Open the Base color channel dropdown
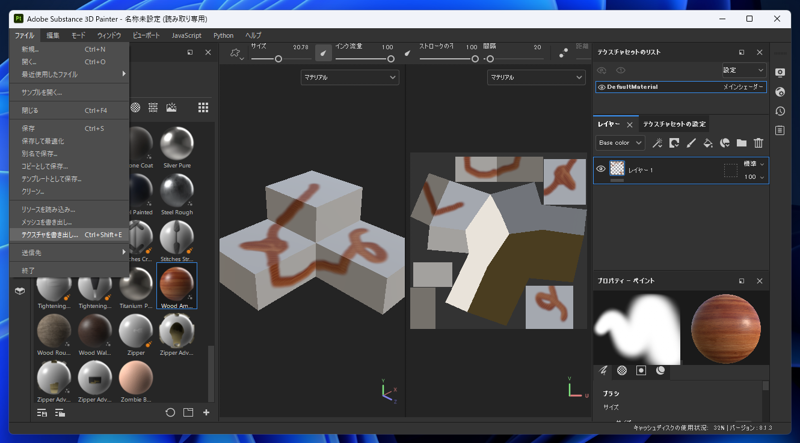Viewport: 800px width, 443px height. point(620,143)
